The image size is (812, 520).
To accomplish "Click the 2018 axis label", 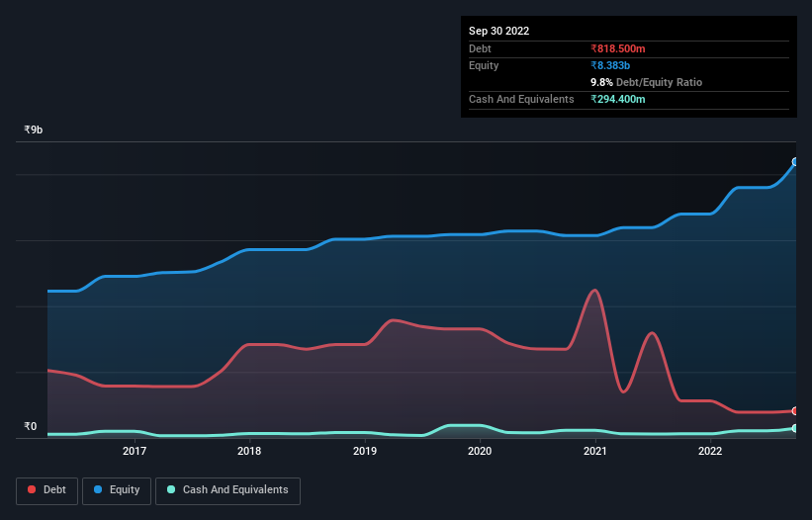I will (x=249, y=451).
